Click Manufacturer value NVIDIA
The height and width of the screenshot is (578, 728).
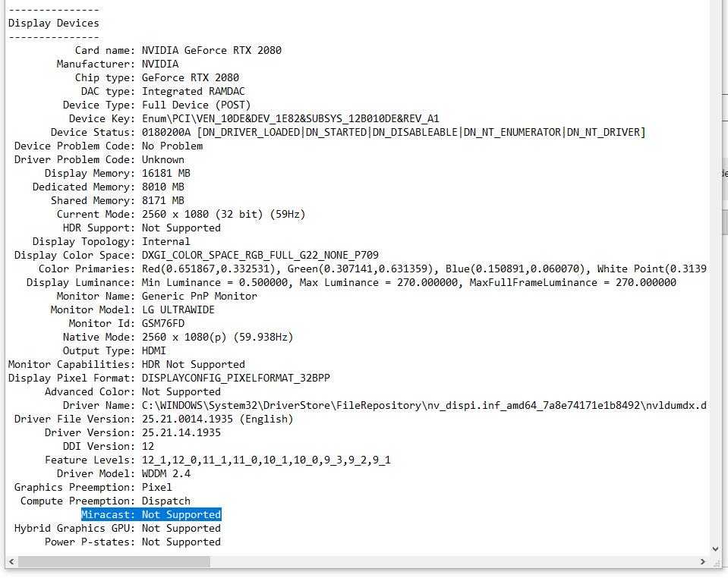pyautogui.click(x=160, y=64)
